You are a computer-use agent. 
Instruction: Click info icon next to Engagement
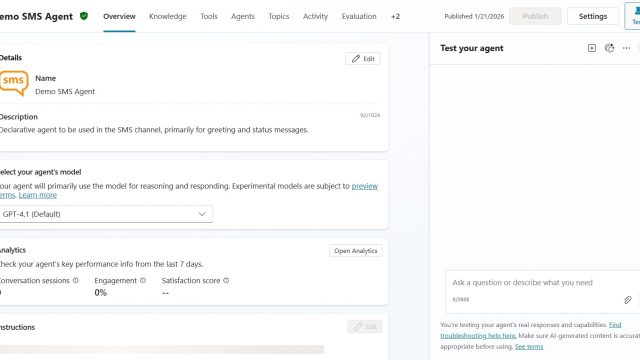click(x=143, y=280)
